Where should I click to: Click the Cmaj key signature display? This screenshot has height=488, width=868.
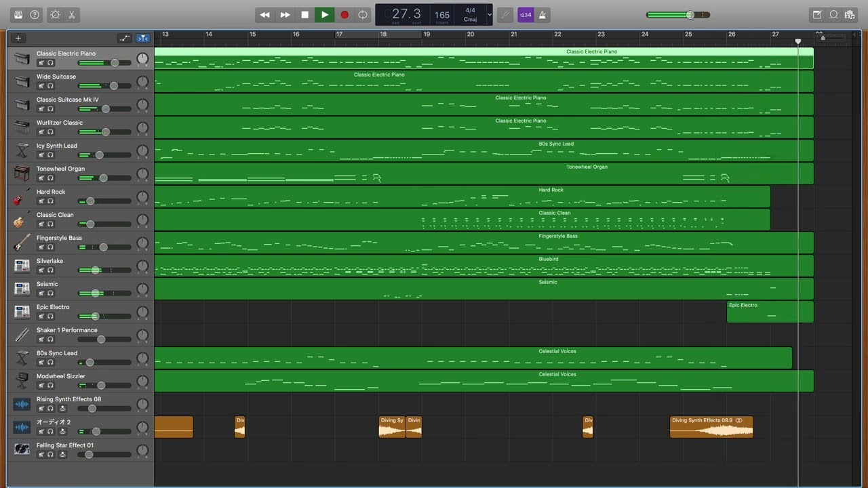pos(470,19)
